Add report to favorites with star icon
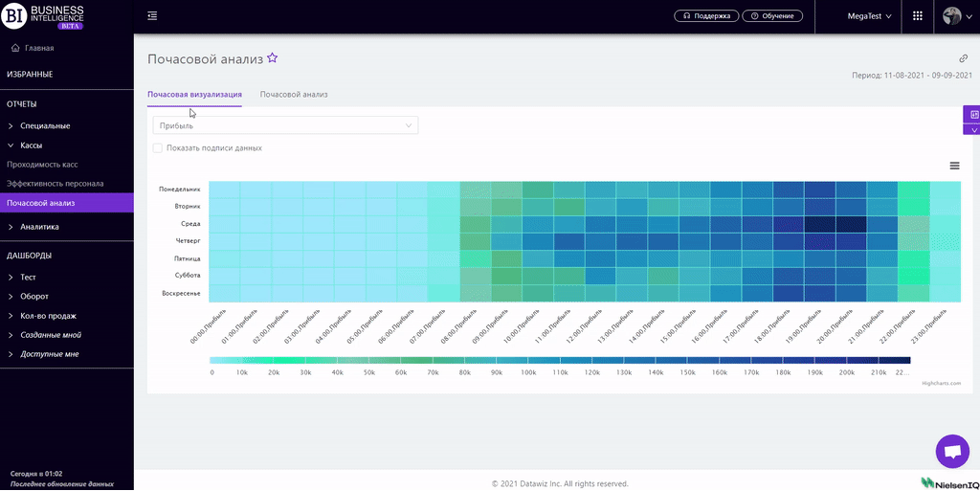The height and width of the screenshot is (491, 980). 273,58
